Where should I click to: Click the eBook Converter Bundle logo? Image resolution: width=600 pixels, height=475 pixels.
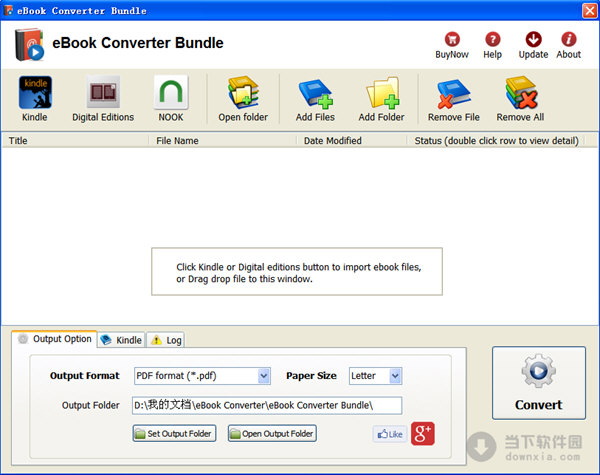click(30, 44)
